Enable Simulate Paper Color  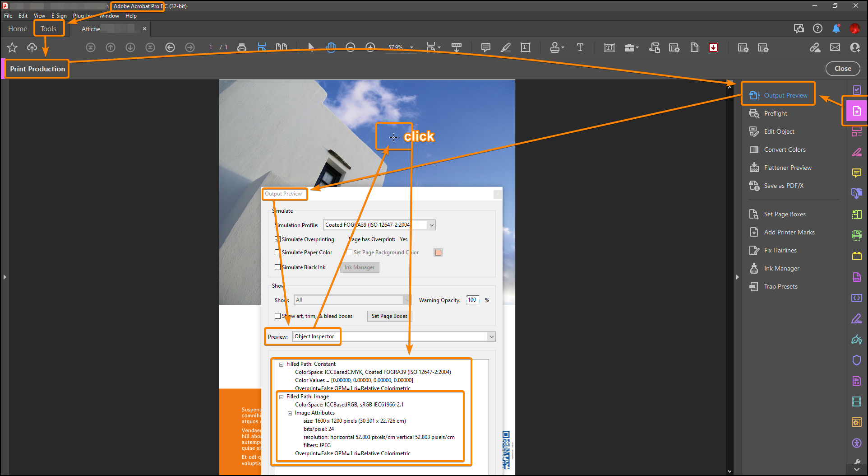277,252
